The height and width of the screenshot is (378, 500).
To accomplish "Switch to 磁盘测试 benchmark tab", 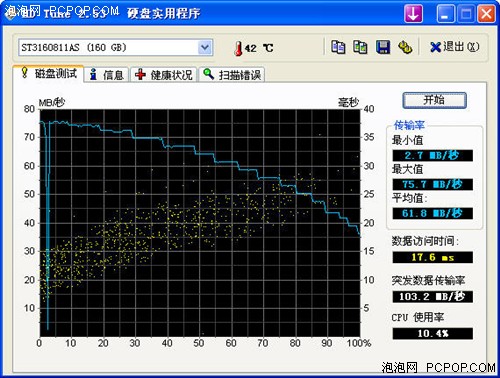I will coord(48,73).
